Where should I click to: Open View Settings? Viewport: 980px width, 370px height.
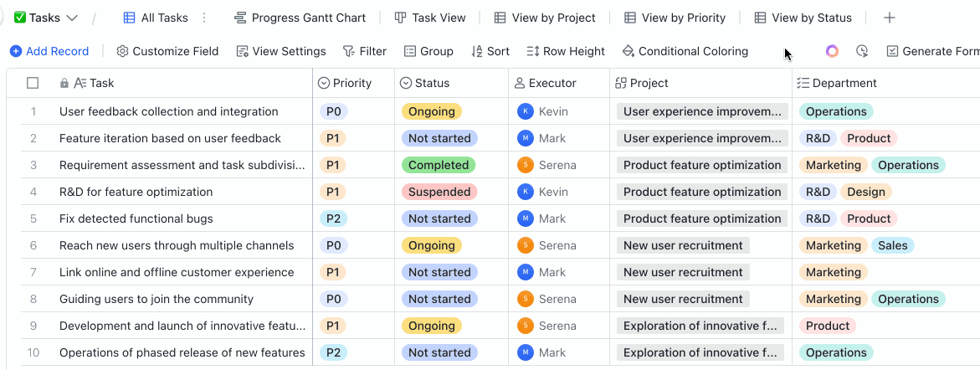point(280,51)
